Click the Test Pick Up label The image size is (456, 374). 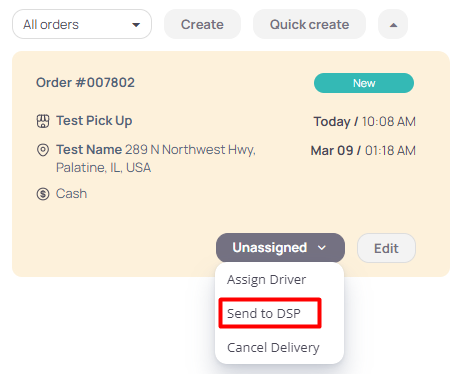(x=94, y=121)
